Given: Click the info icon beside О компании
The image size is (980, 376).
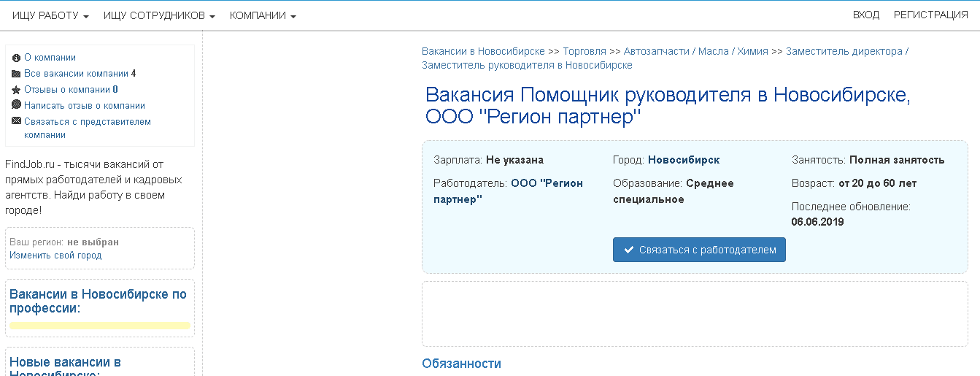Looking at the screenshot, I should [16, 58].
